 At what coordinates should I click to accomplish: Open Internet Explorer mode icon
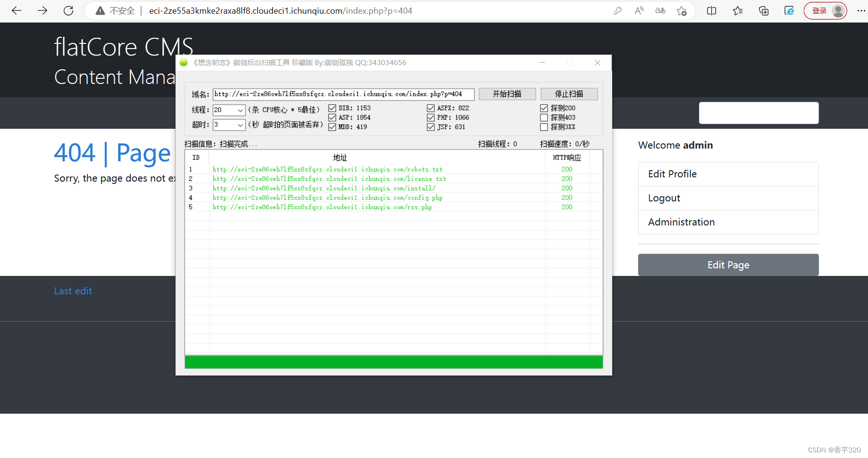click(x=789, y=11)
